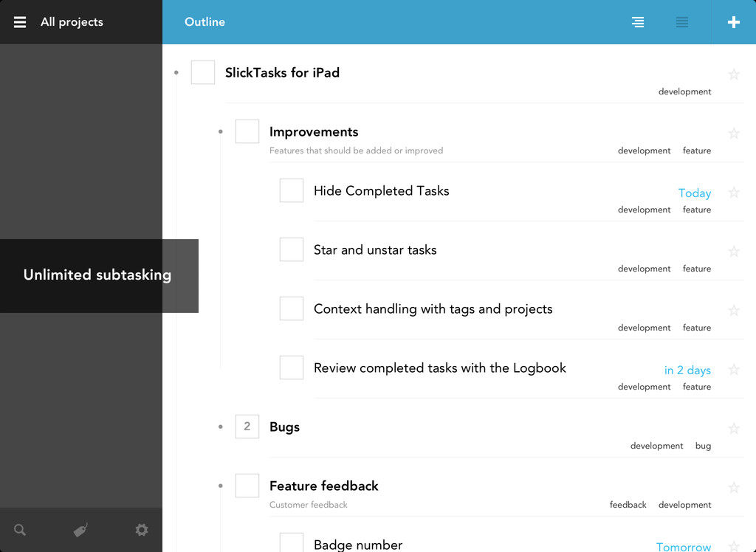The width and height of the screenshot is (756, 552).
Task: Add a new task with plus icon
Action: tap(733, 22)
